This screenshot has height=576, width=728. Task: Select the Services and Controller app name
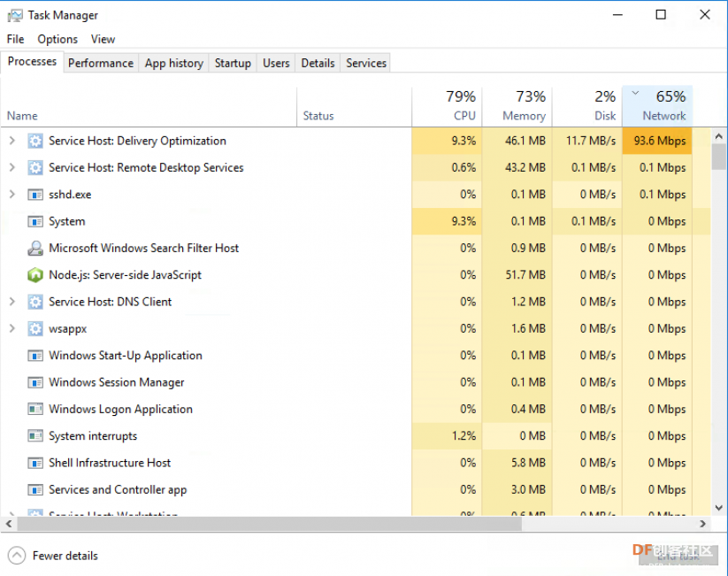[118, 490]
